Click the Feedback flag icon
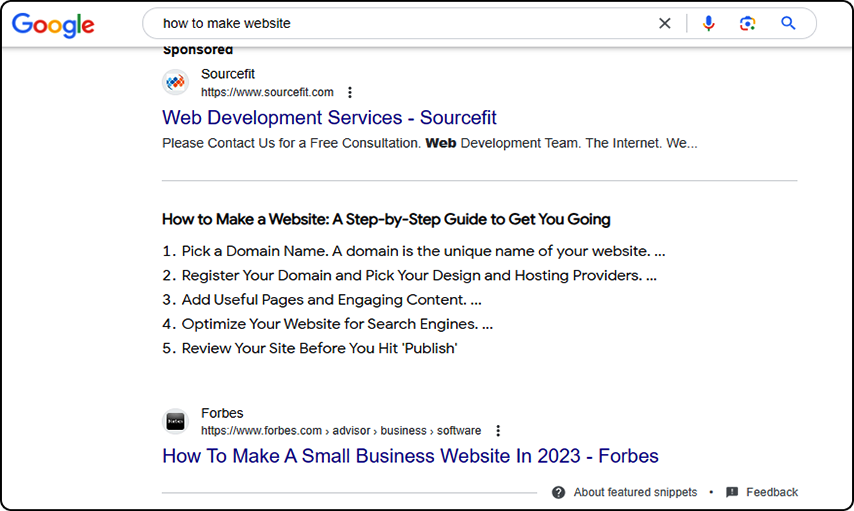The height and width of the screenshot is (511, 854). 732,492
